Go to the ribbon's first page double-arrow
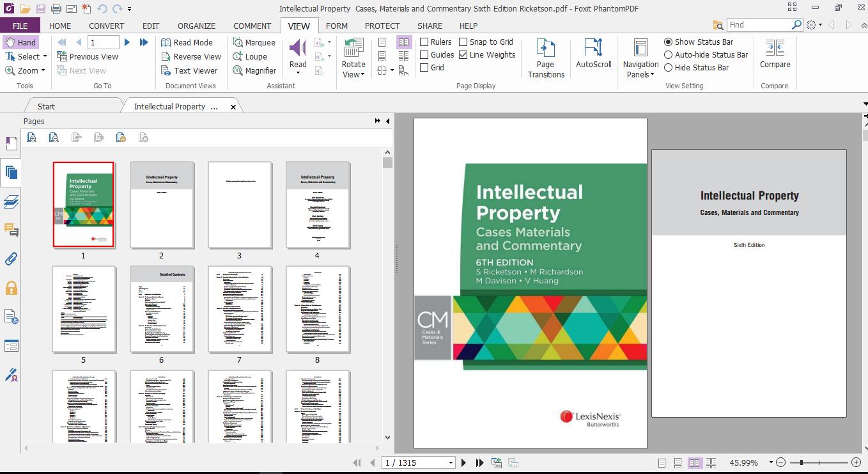The width and height of the screenshot is (868, 474). pos(62,42)
